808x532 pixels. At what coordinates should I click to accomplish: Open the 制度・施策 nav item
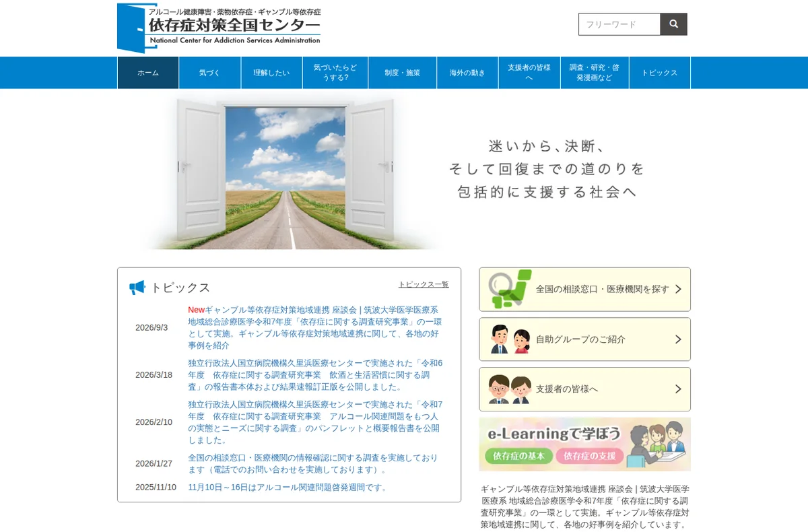[x=403, y=73]
